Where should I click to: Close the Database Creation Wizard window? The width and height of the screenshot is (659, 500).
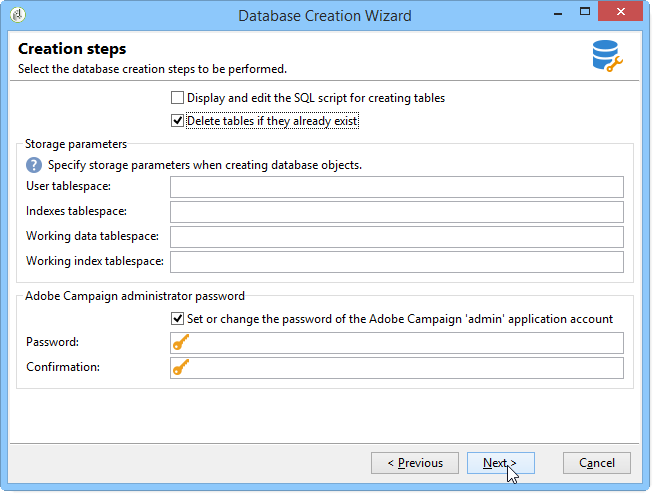622,15
